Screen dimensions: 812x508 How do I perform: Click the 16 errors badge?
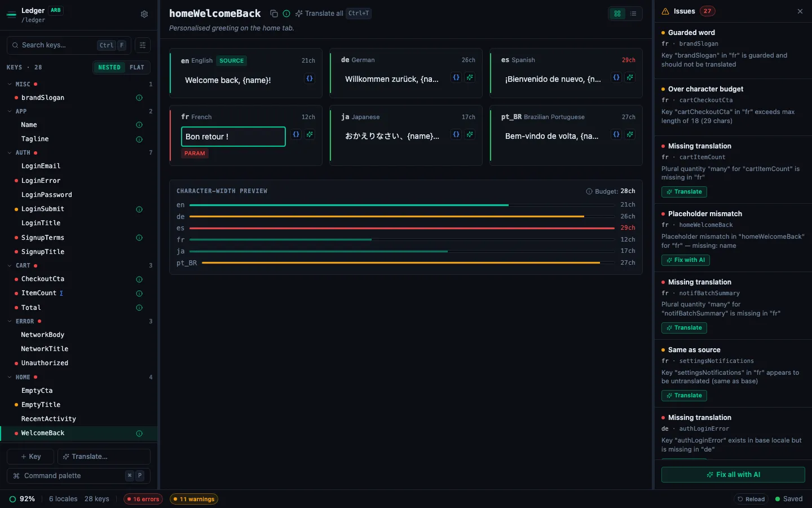[143, 499]
